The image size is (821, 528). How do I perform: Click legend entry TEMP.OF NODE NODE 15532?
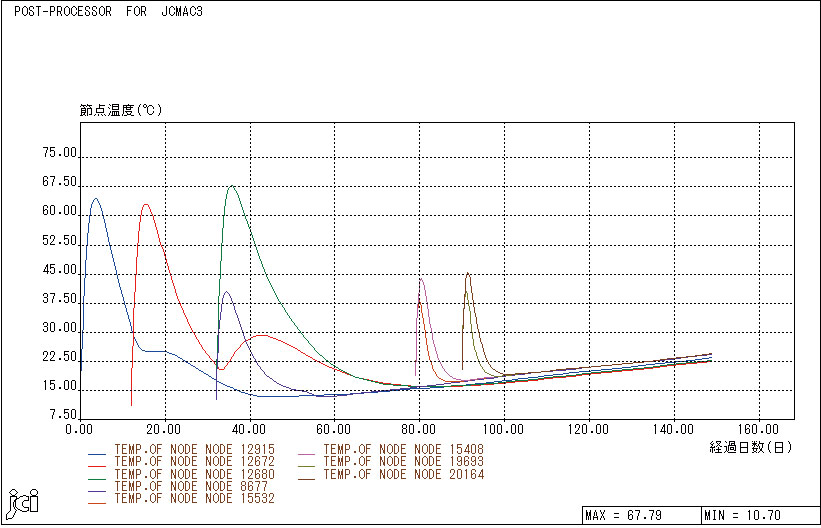pos(194,498)
